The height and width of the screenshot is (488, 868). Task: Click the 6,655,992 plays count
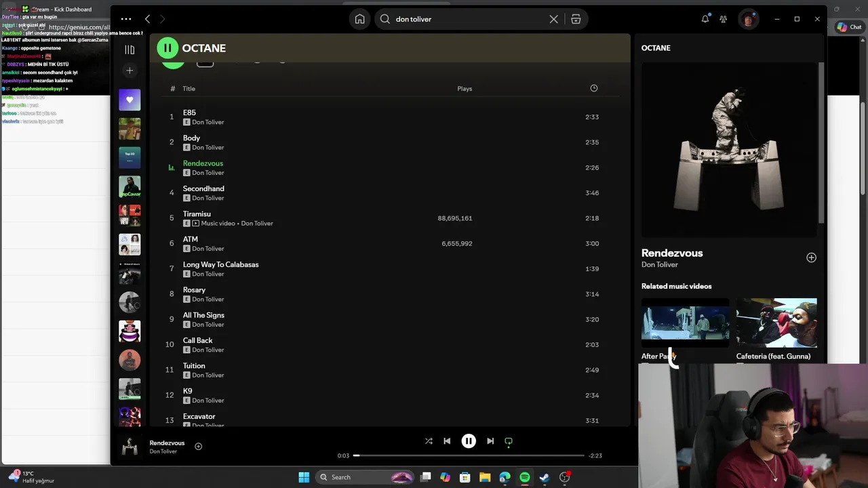[457, 243]
